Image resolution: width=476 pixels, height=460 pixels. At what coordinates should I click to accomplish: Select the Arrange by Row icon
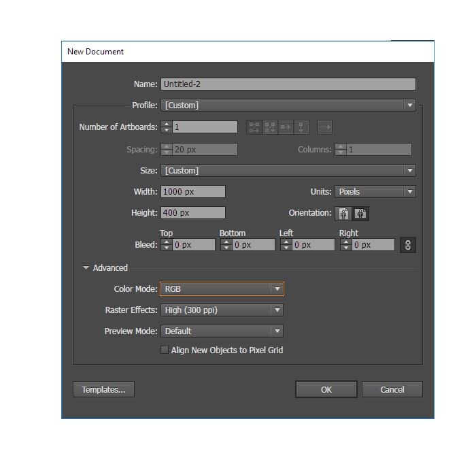[x=286, y=127]
